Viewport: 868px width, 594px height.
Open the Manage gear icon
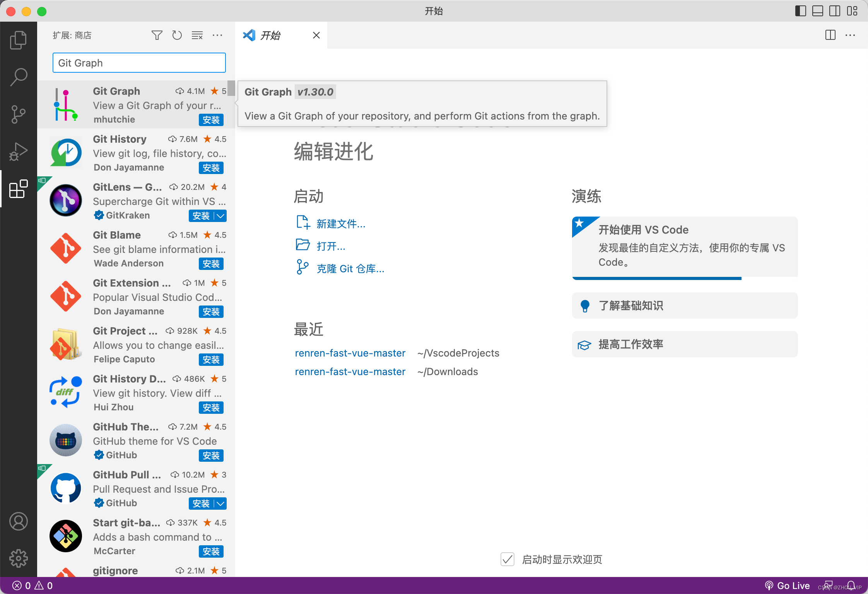tap(18, 558)
